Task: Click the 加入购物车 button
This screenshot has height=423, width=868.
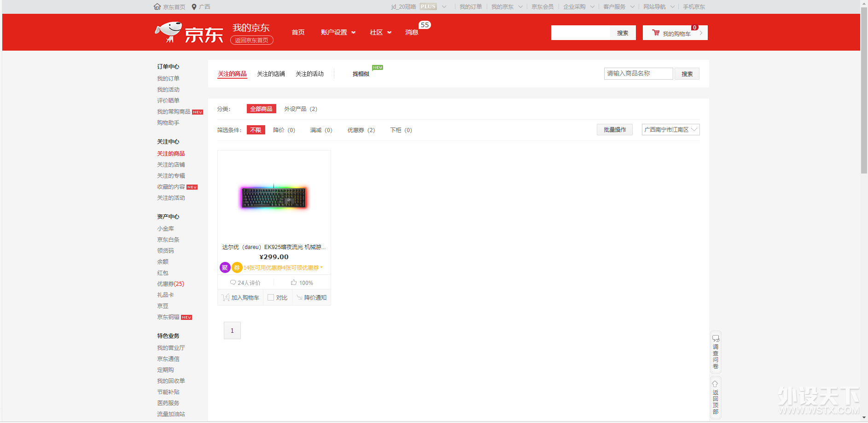Action: pos(240,298)
